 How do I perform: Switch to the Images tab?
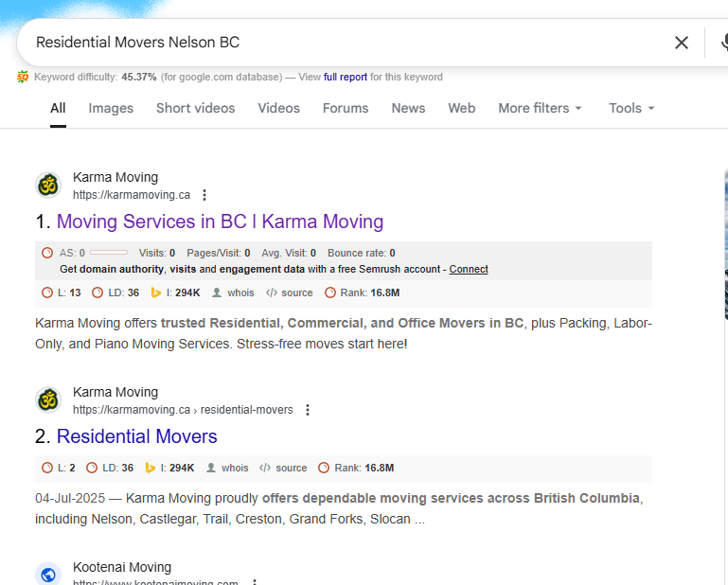pyautogui.click(x=111, y=108)
